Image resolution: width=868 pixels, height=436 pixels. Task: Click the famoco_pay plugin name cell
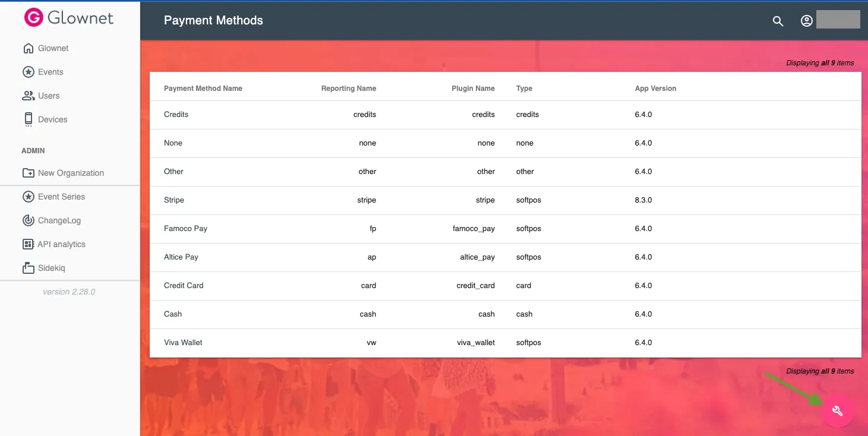pyautogui.click(x=474, y=229)
